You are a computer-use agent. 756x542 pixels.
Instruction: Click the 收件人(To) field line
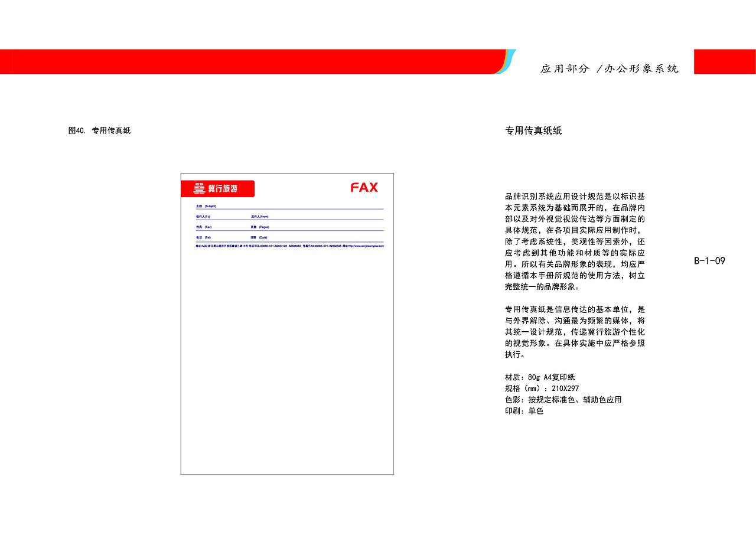pos(204,216)
